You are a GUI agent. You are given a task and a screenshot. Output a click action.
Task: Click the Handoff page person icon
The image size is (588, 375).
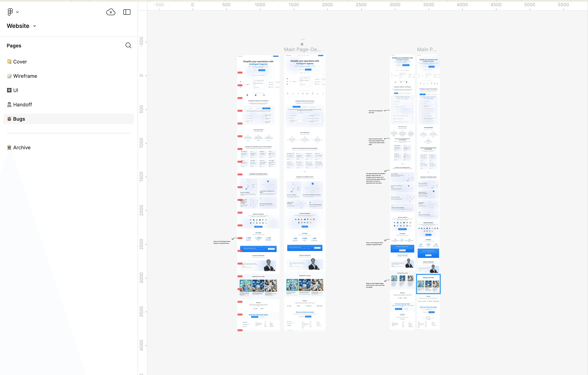(9, 105)
